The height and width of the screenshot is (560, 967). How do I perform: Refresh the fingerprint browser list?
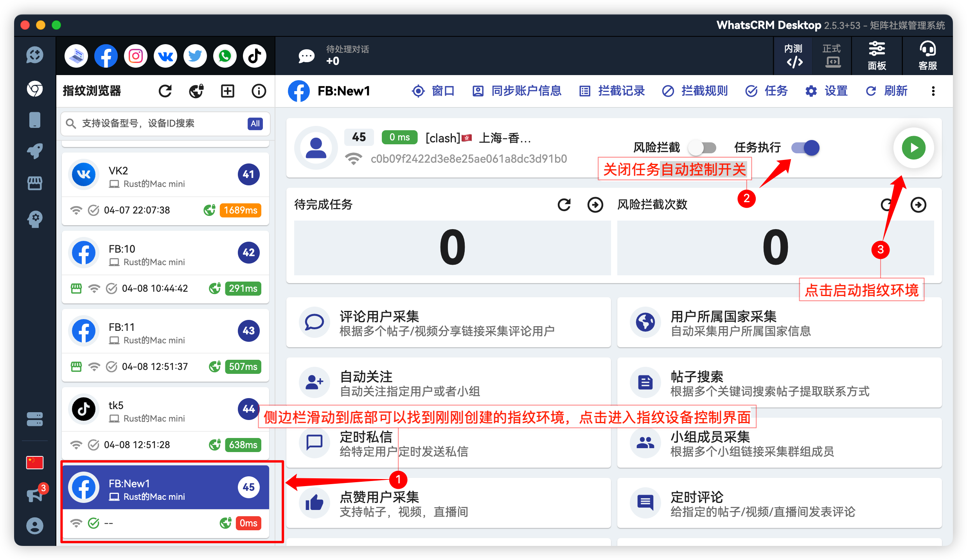click(165, 91)
